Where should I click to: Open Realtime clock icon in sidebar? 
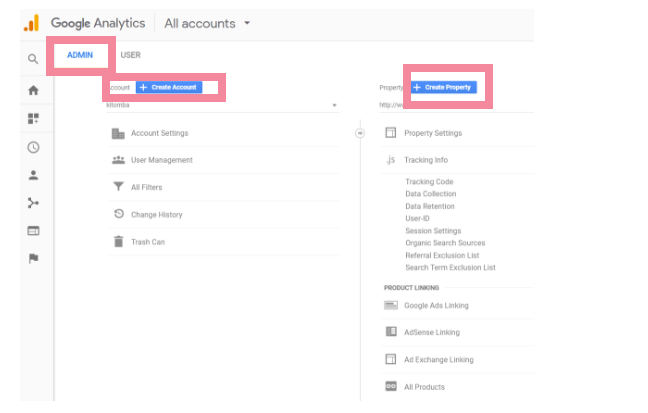click(x=33, y=147)
